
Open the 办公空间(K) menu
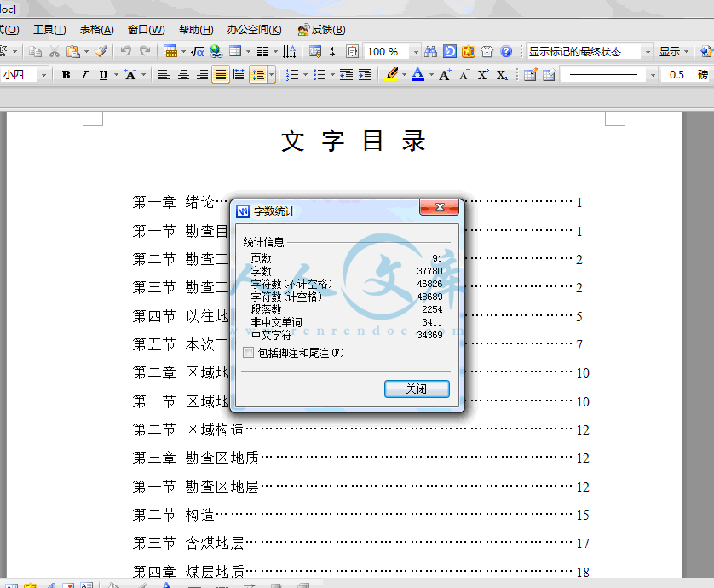255,30
